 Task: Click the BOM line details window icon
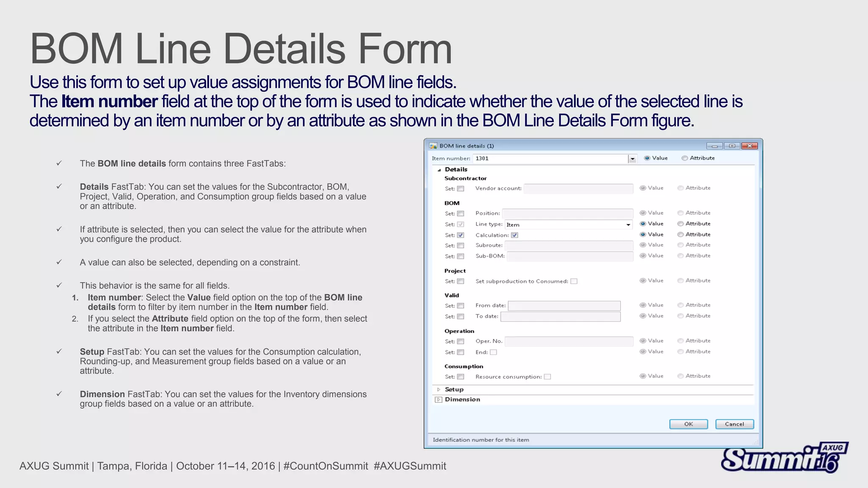point(433,146)
